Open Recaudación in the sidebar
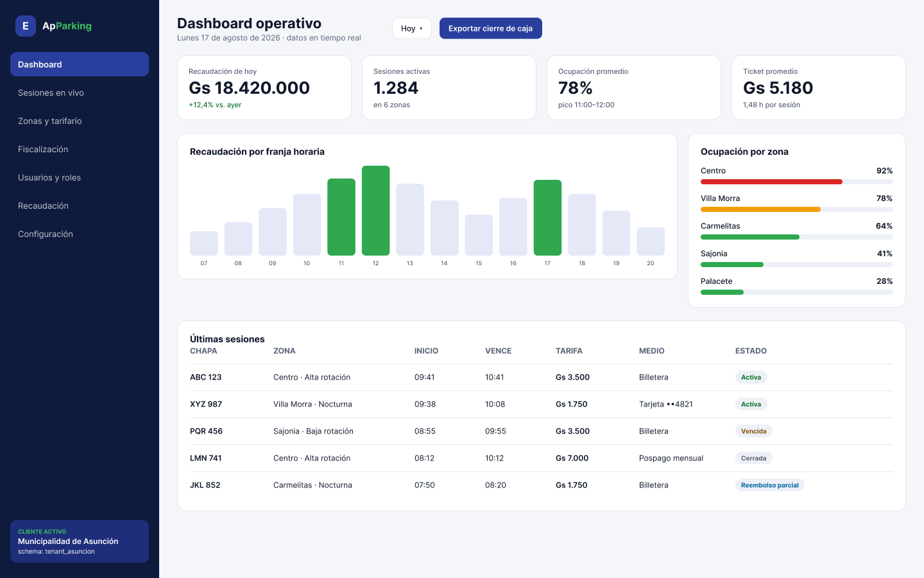 80,206
